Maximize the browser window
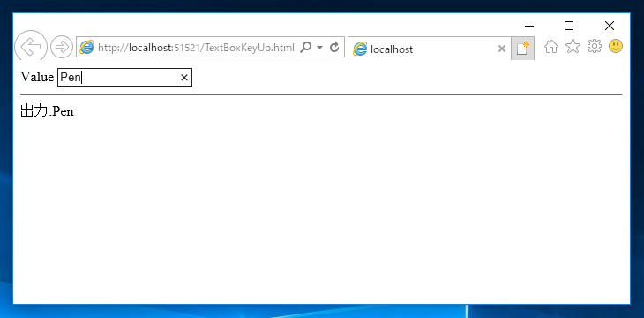The height and width of the screenshot is (318, 644). (569, 26)
